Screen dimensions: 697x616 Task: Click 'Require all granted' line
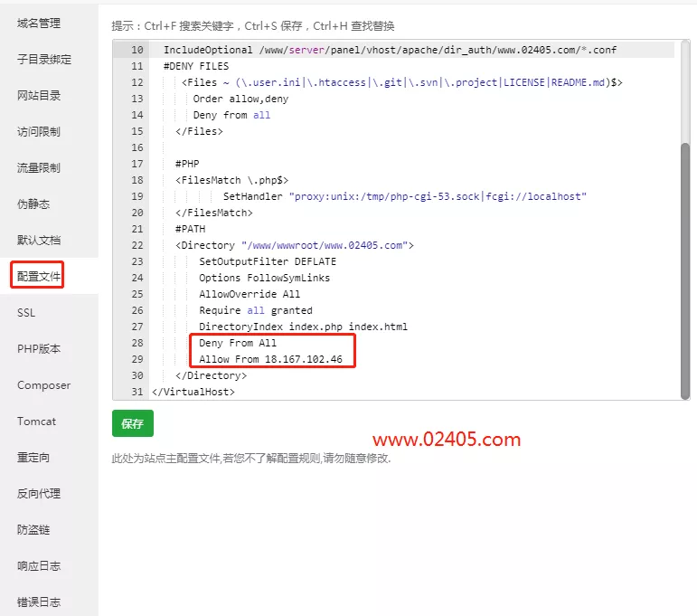(256, 310)
